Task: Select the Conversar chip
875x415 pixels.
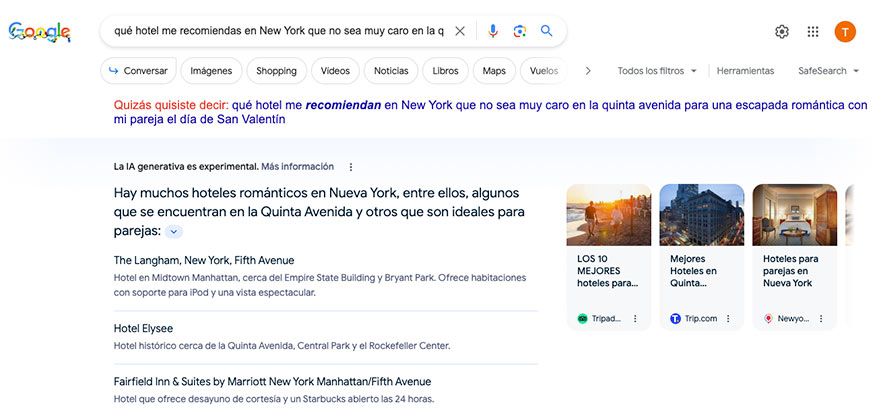Action: 138,71
